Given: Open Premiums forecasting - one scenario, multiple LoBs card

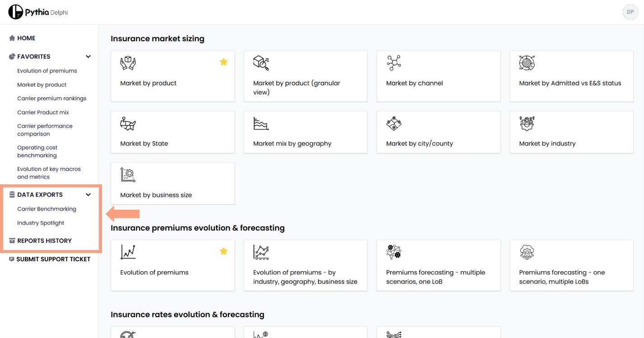Looking at the screenshot, I should 571,265.
